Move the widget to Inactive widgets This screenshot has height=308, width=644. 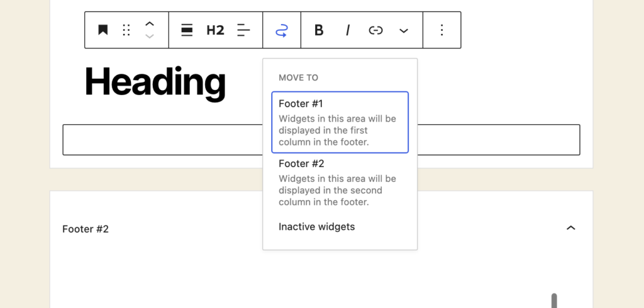[x=316, y=227]
